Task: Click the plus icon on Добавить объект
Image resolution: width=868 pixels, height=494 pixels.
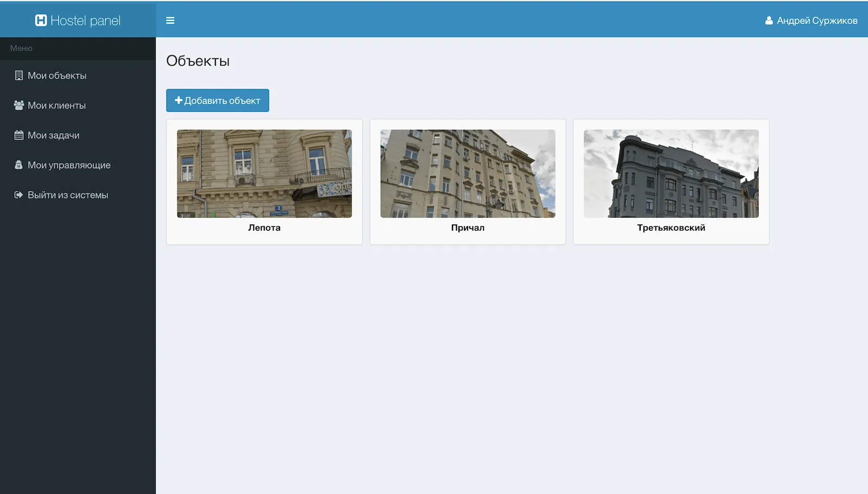Action: tap(178, 100)
